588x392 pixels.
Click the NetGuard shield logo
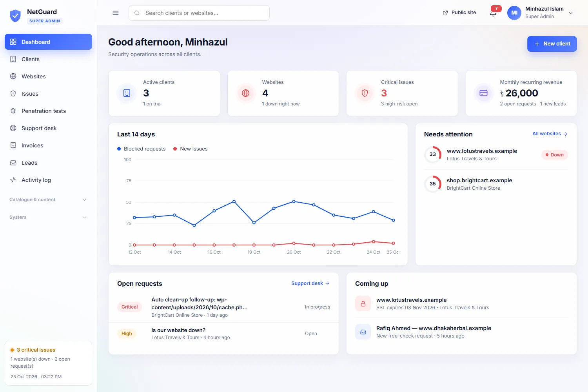point(15,16)
